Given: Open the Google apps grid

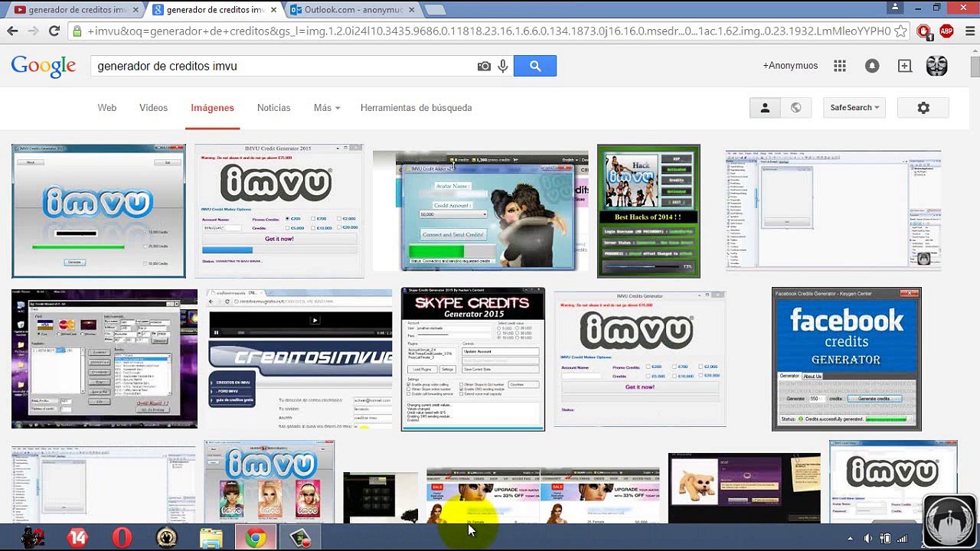Looking at the screenshot, I should coord(840,66).
